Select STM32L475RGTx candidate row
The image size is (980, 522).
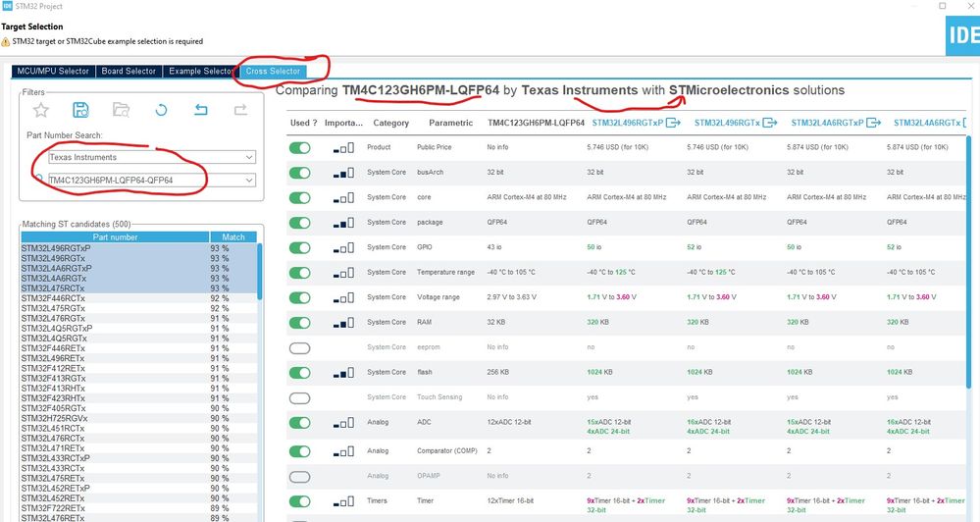pyautogui.click(x=138, y=308)
